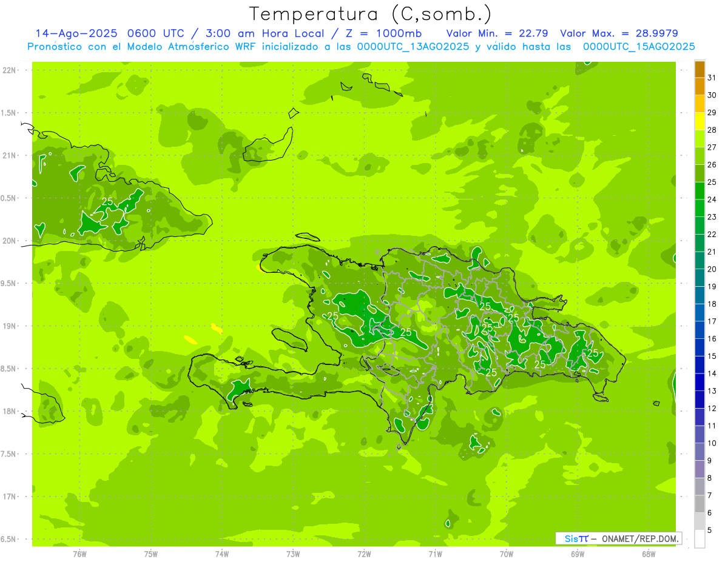This screenshot has width=728, height=562.
Task: Click color scale value "20"
Action: click(x=712, y=269)
